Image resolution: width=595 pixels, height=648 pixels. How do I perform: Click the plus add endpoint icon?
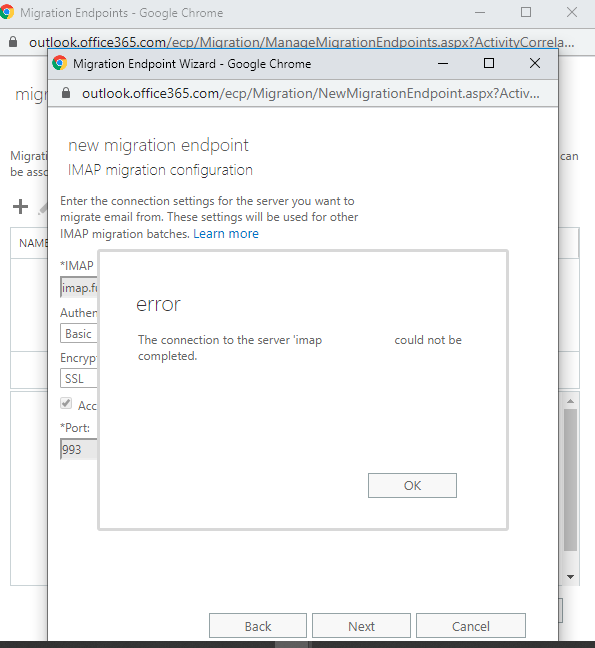(20, 206)
